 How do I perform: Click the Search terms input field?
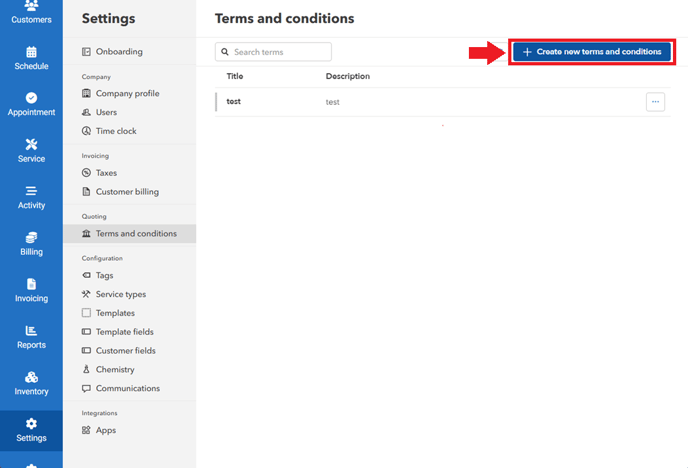[279, 52]
